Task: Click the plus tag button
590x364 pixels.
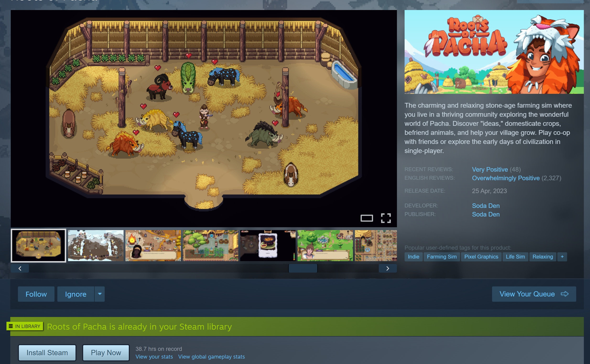Action: [562, 257]
